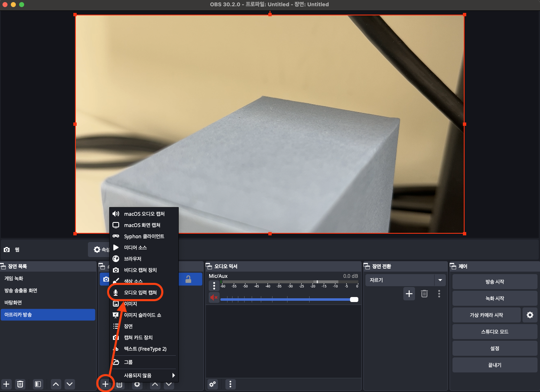This screenshot has height=392, width=540.
Task: Choose macOS 화면 캡쳐 source
Action: [x=144, y=225]
